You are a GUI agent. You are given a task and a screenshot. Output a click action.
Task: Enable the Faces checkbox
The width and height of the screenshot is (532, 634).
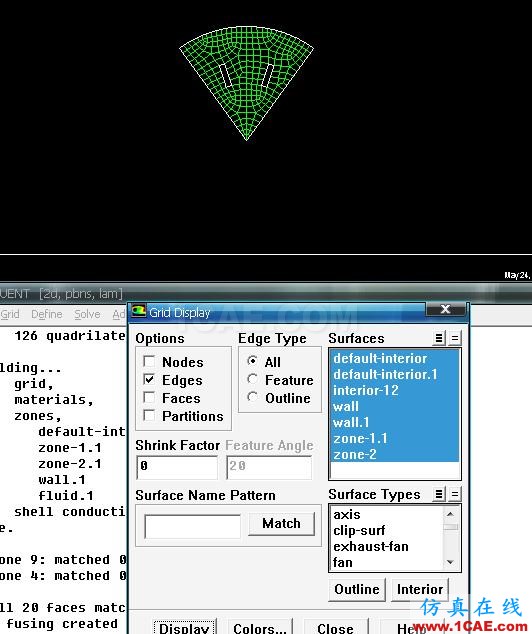pyautogui.click(x=149, y=398)
